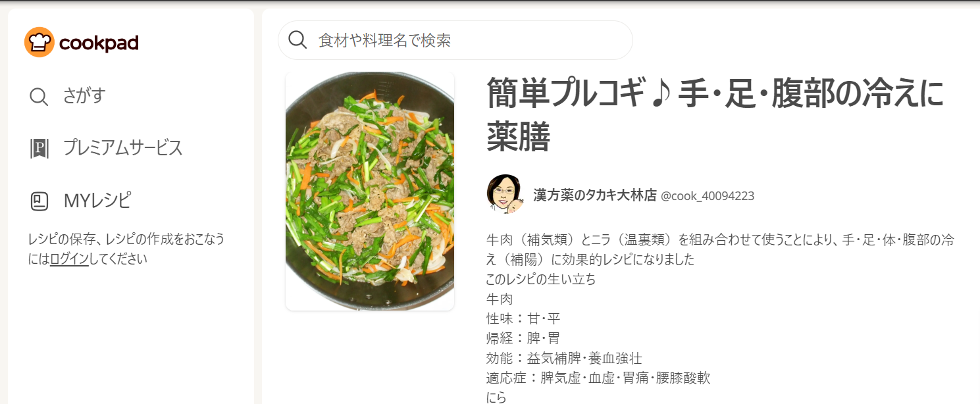Click the magnifier icon inside the search bar
This screenshot has height=404, width=980.
point(298,40)
